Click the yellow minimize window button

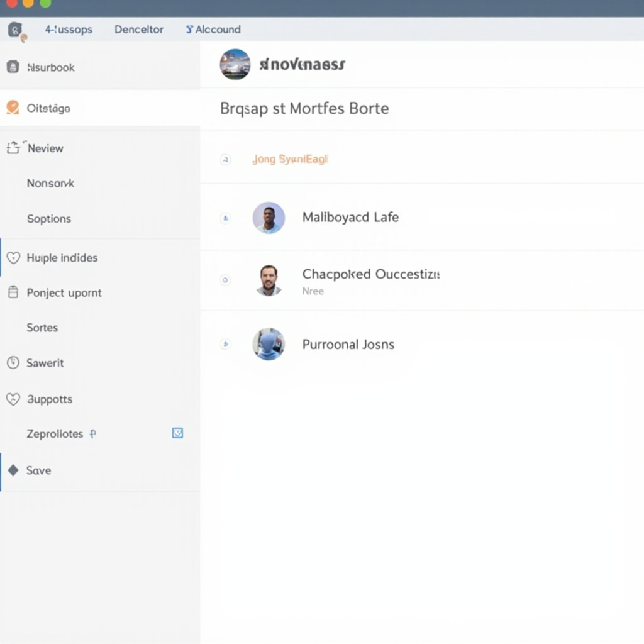click(x=28, y=3)
